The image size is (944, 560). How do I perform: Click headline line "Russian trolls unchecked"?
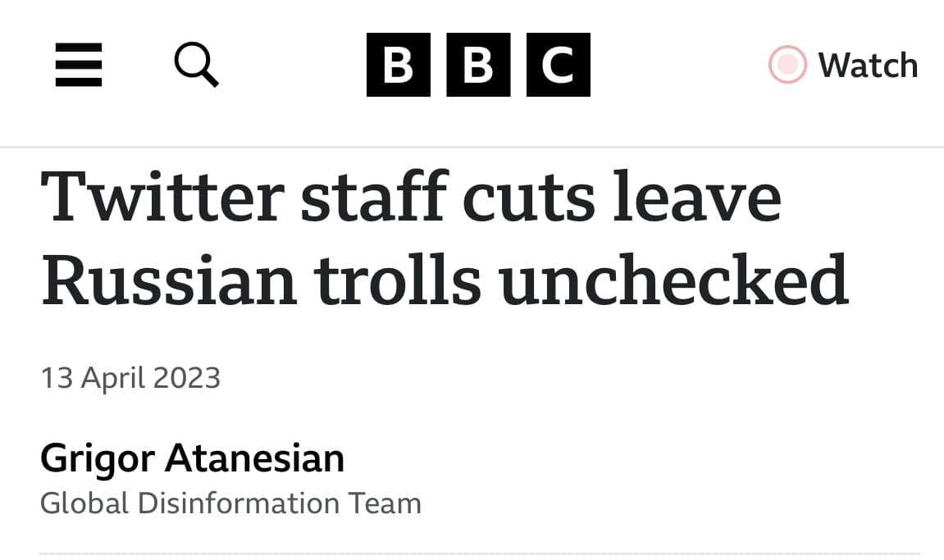pos(444,279)
